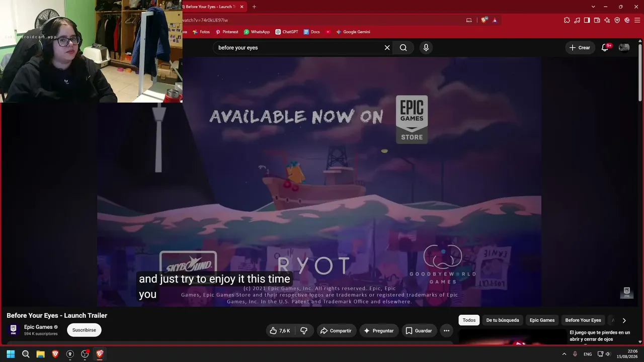Open the media playlist music note icon
Image resolution: width=644 pixels, height=362 pixels.
pyautogui.click(x=577, y=20)
